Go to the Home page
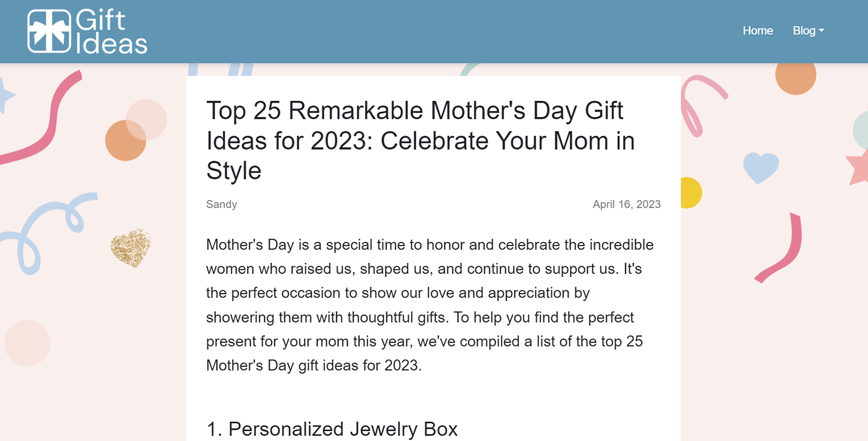The height and width of the screenshot is (441, 868). [758, 31]
